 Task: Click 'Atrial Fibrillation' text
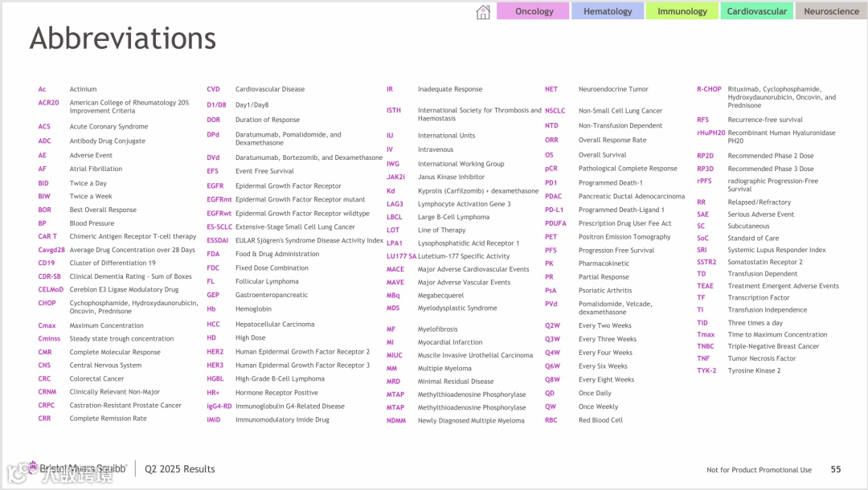96,169
